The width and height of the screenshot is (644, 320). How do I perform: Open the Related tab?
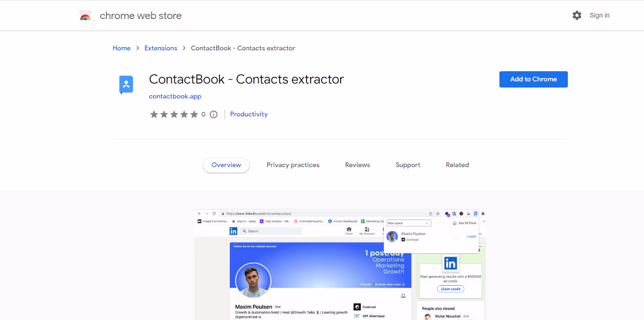coord(457,165)
